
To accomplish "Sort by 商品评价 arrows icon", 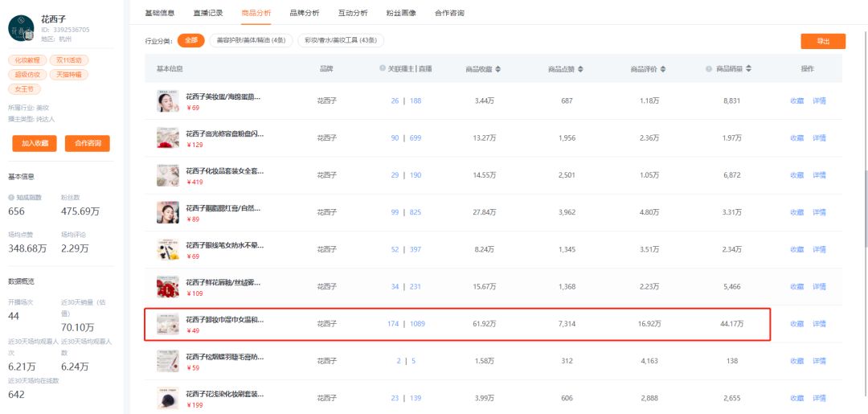I will point(662,69).
